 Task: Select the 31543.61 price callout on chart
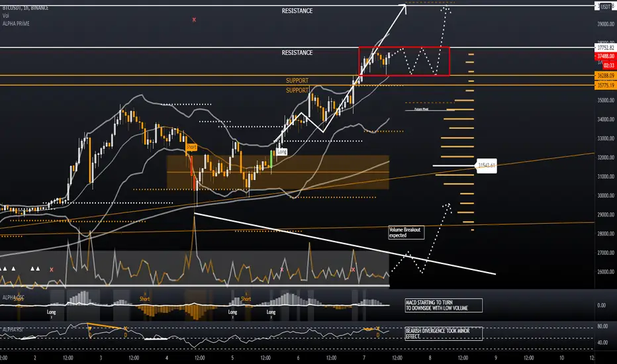[x=487, y=165]
